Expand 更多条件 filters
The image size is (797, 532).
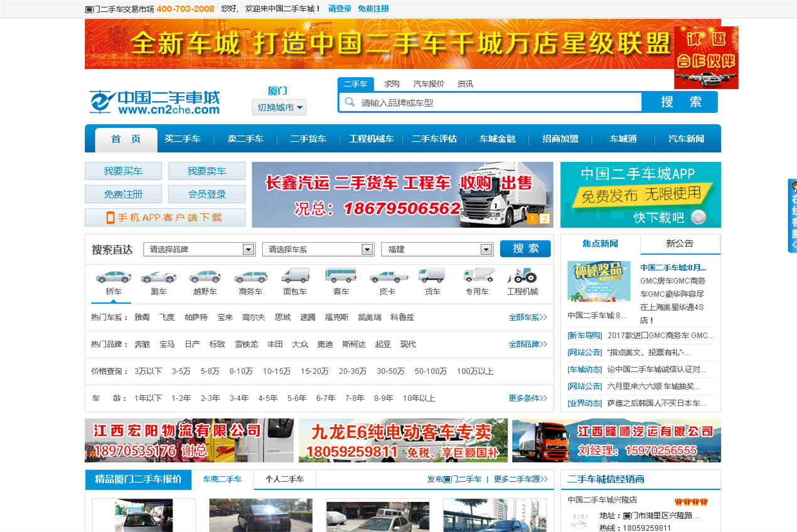(528, 398)
